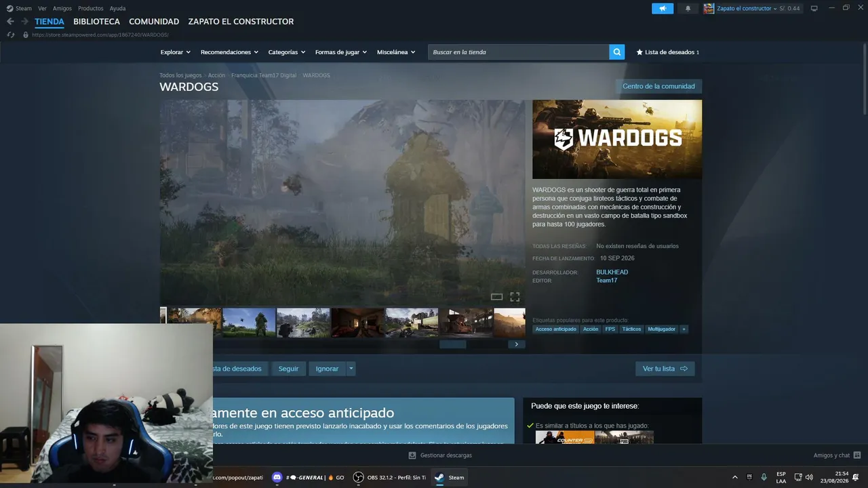Click the microphone tray icon
Screen dimensions: 868x488
point(764,477)
